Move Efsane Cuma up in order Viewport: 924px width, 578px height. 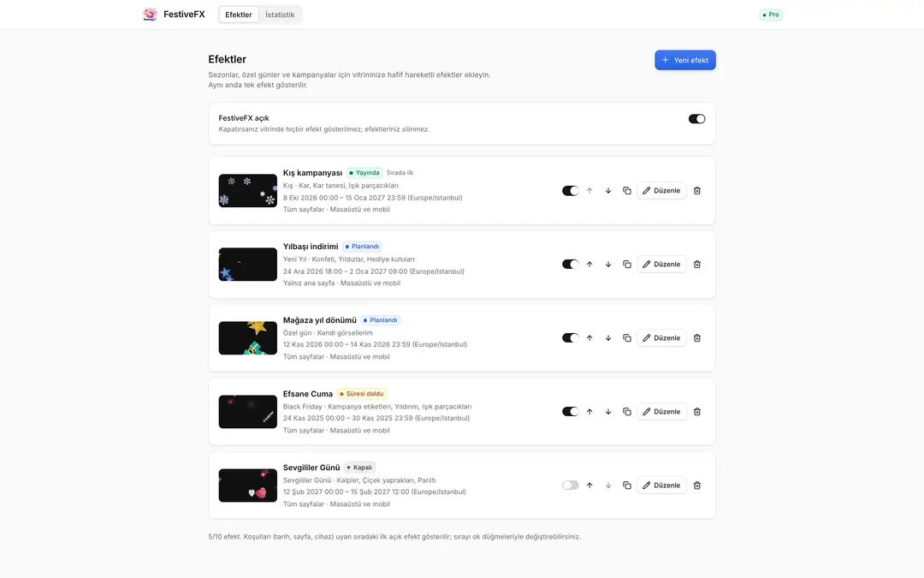coord(589,412)
